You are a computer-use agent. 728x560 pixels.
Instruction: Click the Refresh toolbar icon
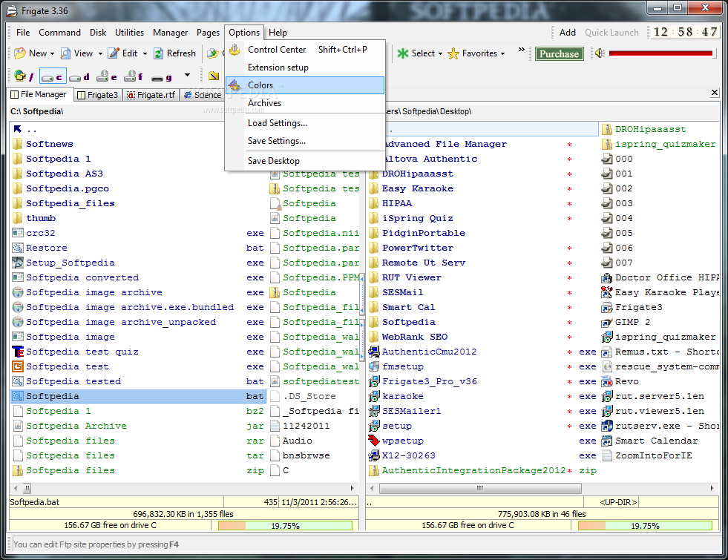[x=158, y=53]
